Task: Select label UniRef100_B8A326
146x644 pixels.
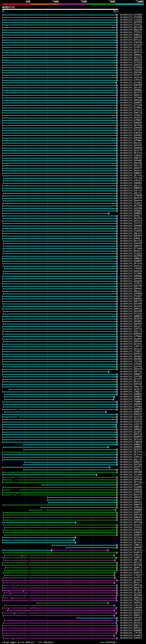Action: point(131,30)
